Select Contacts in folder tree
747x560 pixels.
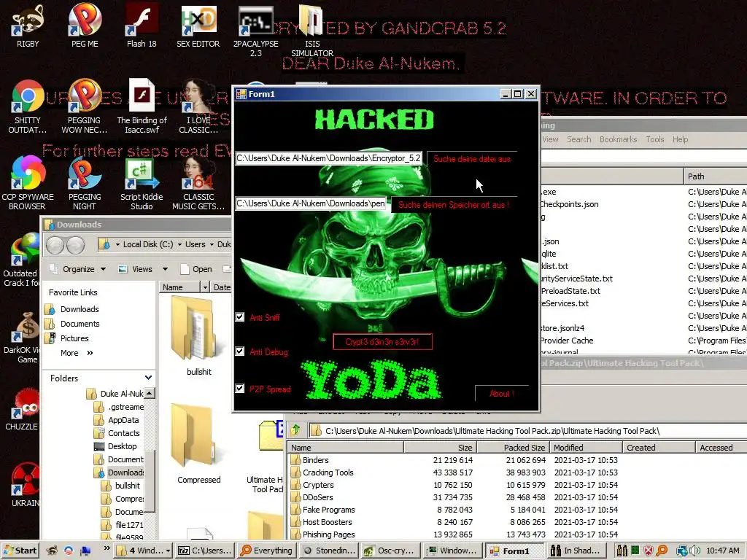[117, 433]
